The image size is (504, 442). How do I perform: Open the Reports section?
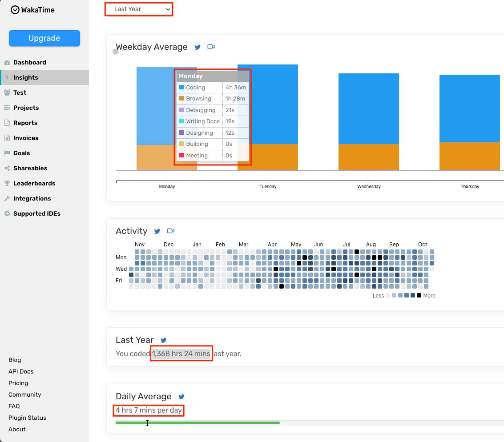coord(25,123)
